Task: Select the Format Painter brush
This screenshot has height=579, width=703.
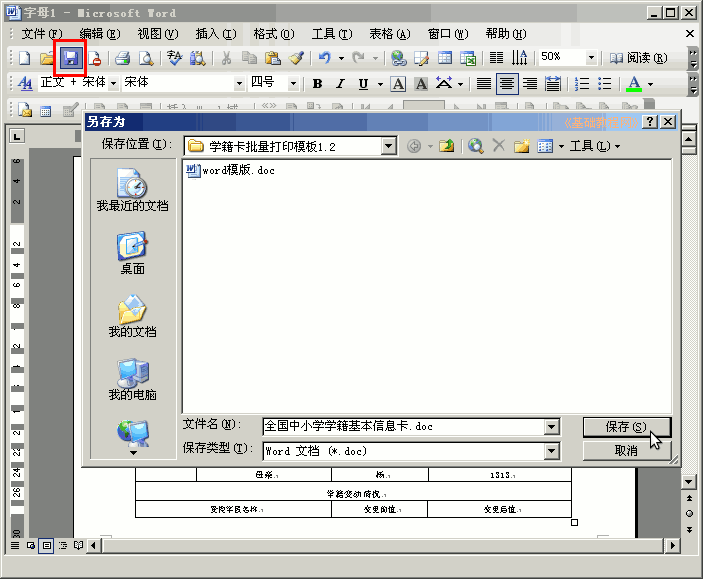Action: click(296, 58)
